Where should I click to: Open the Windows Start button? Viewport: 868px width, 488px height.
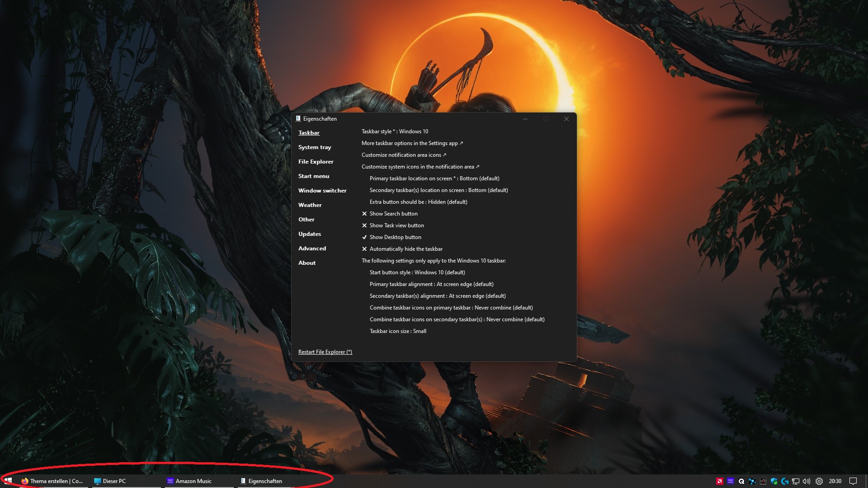pyautogui.click(x=8, y=481)
